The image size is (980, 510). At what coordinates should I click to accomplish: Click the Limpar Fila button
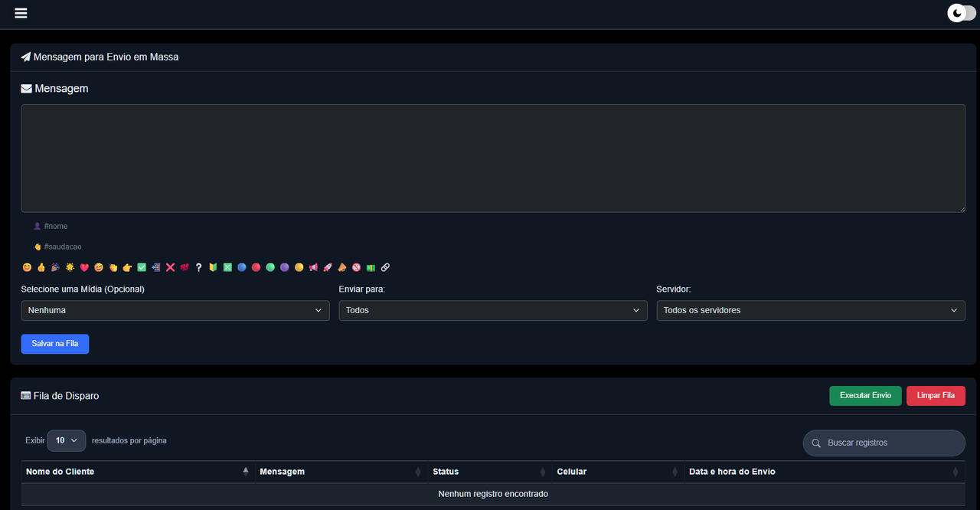[x=936, y=396]
